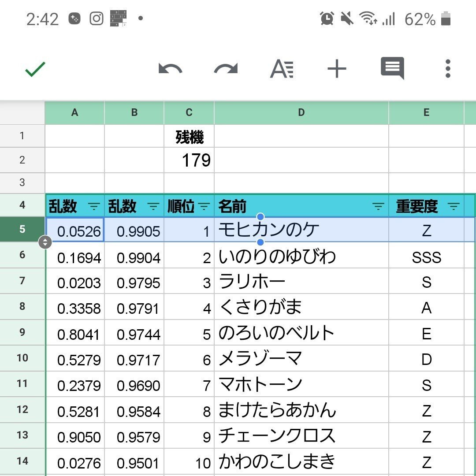This screenshot has height=476, width=476.
Task: Undo the last action
Action: tap(170, 69)
